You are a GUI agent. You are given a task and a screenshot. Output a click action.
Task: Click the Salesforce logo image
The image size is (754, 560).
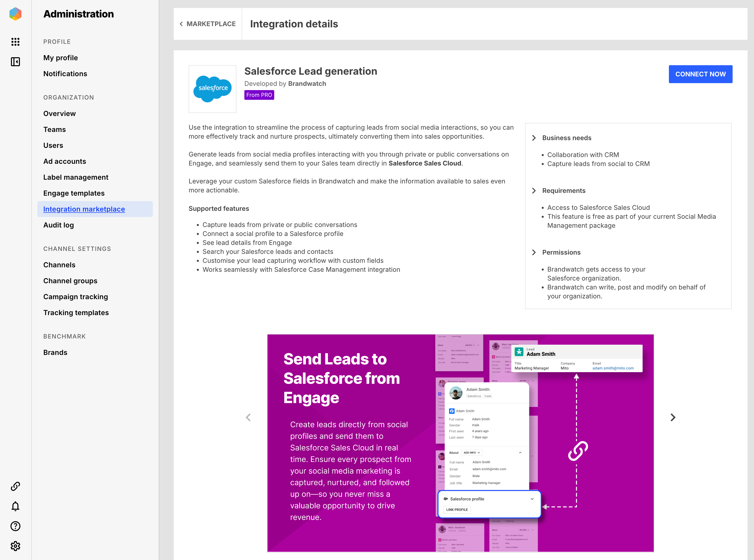pyautogui.click(x=213, y=89)
